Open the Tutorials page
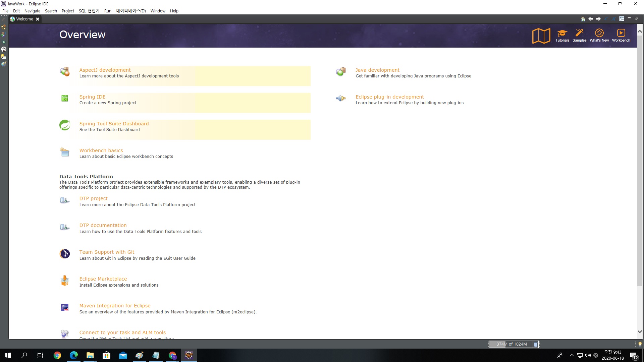 (x=562, y=35)
